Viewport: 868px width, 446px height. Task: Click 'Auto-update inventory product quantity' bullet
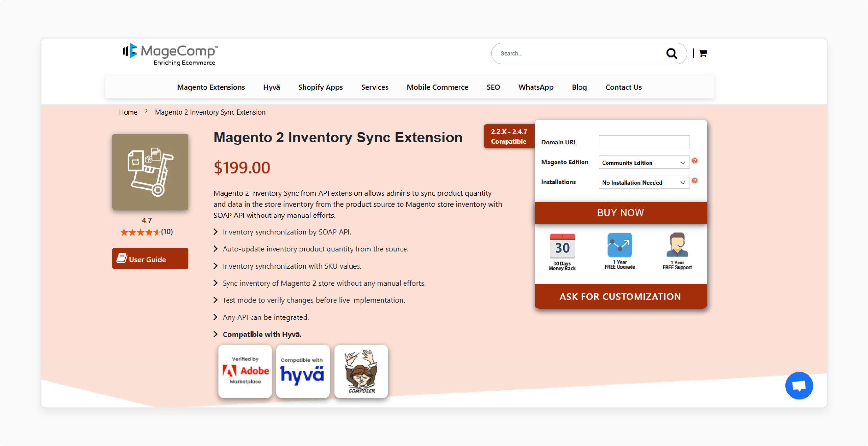tap(315, 249)
